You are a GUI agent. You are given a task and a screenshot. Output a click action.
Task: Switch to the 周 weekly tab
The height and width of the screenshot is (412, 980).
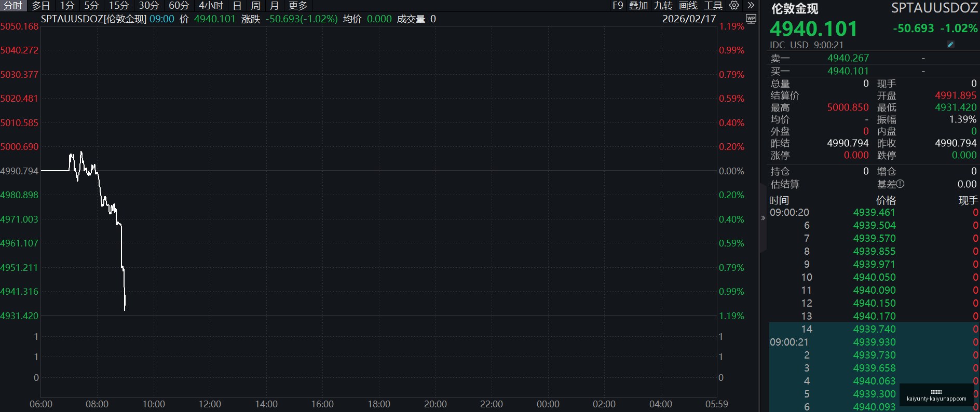256,6
